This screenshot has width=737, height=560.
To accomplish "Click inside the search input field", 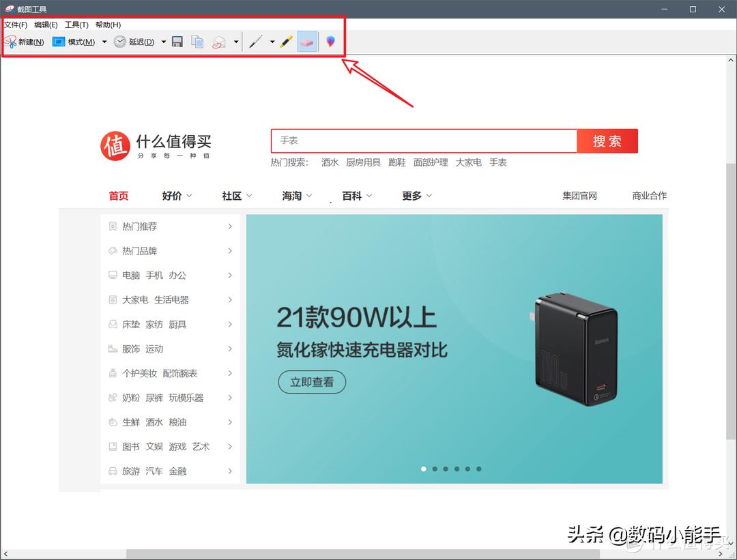I will point(423,141).
